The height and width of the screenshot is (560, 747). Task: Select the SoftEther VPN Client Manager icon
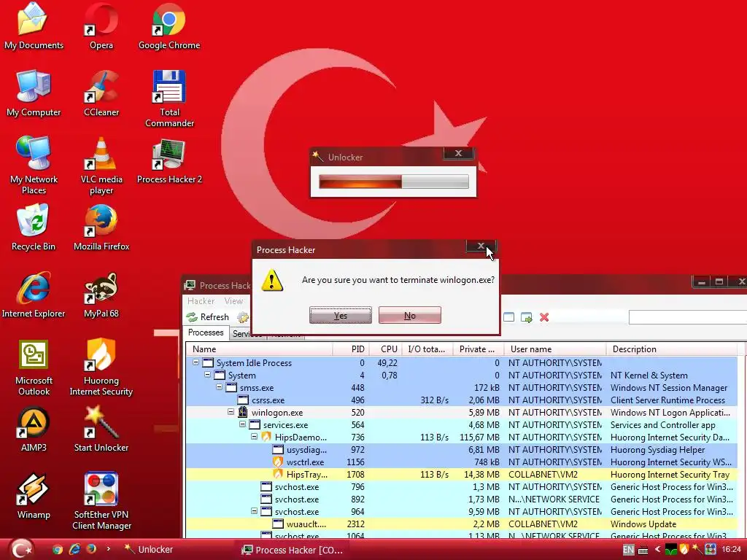(x=101, y=502)
